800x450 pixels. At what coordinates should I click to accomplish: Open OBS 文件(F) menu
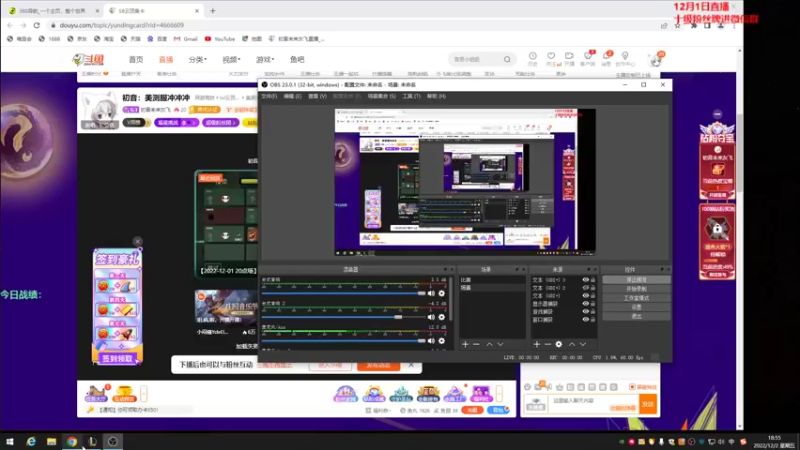click(269, 96)
